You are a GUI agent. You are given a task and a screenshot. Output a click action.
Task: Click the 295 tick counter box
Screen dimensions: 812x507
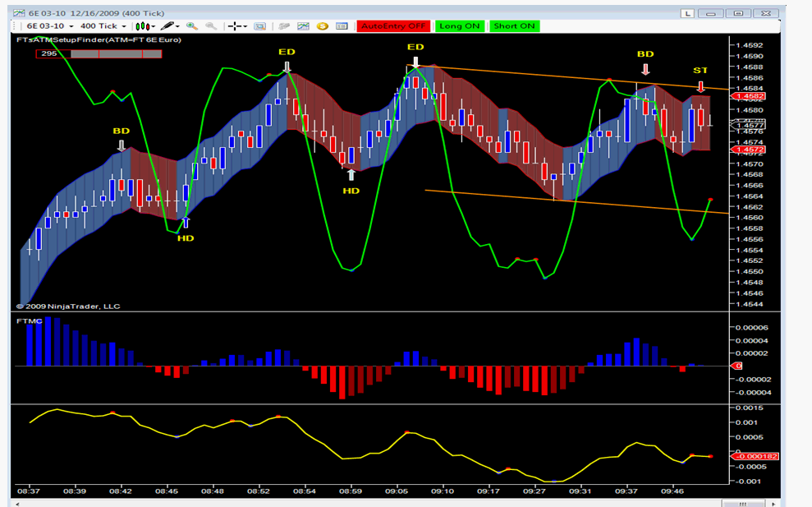tap(53, 53)
